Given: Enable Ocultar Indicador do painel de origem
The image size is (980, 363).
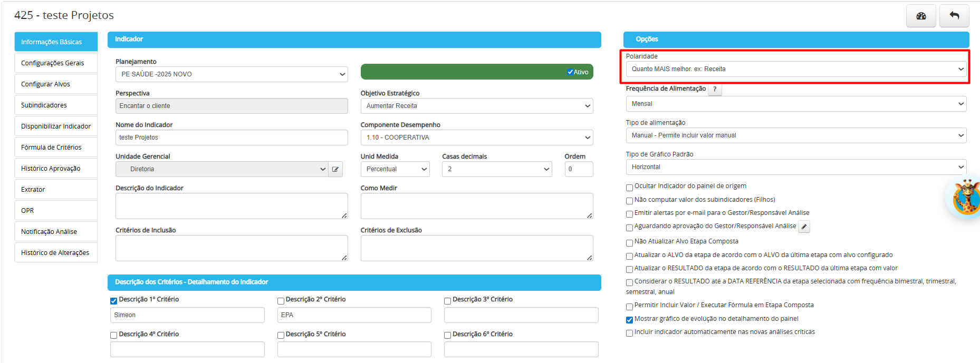Looking at the screenshot, I should pyautogui.click(x=629, y=188).
